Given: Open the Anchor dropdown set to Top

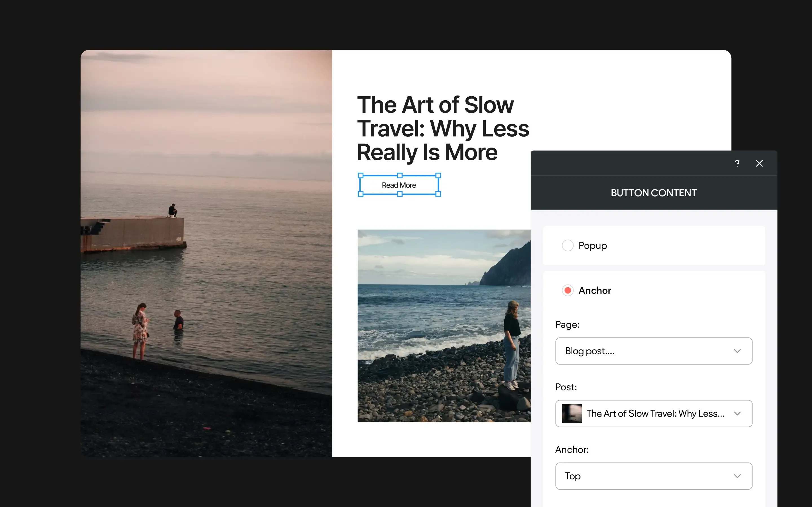Looking at the screenshot, I should (x=654, y=476).
